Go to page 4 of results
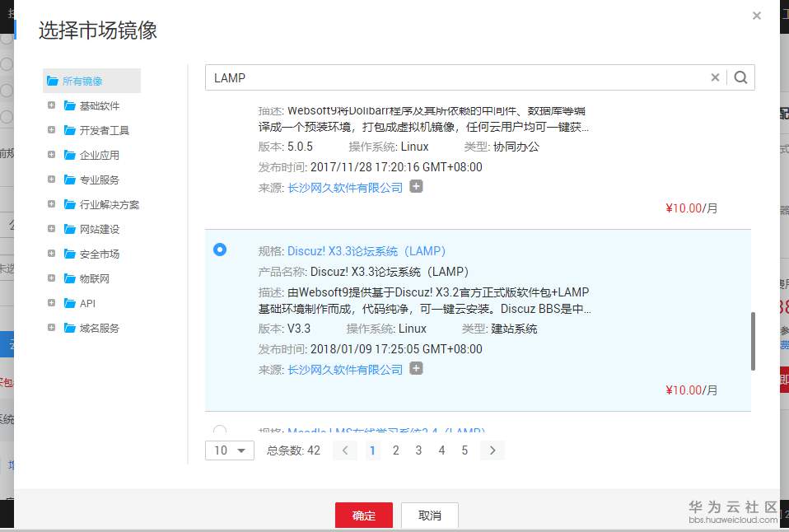Image resolution: width=789 pixels, height=532 pixels. coord(441,450)
